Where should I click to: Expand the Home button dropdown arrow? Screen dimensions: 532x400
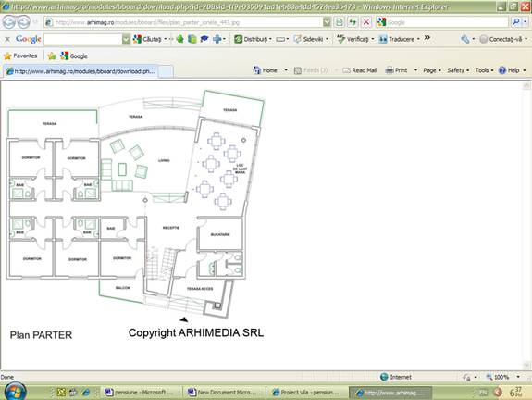pyautogui.click(x=286, y=70)
